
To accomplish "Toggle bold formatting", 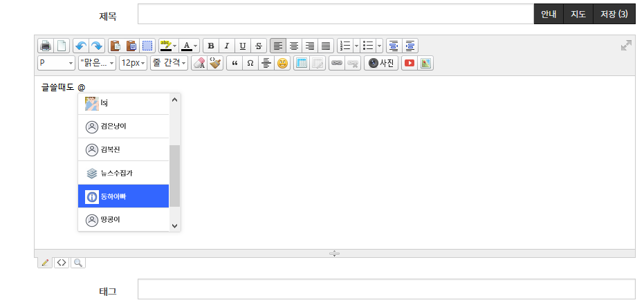I will pos(211,46).
